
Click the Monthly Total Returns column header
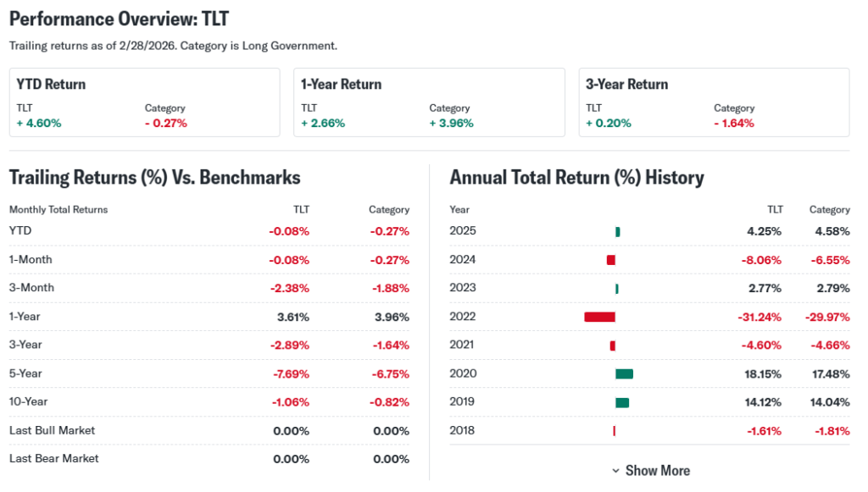point(58,209)
